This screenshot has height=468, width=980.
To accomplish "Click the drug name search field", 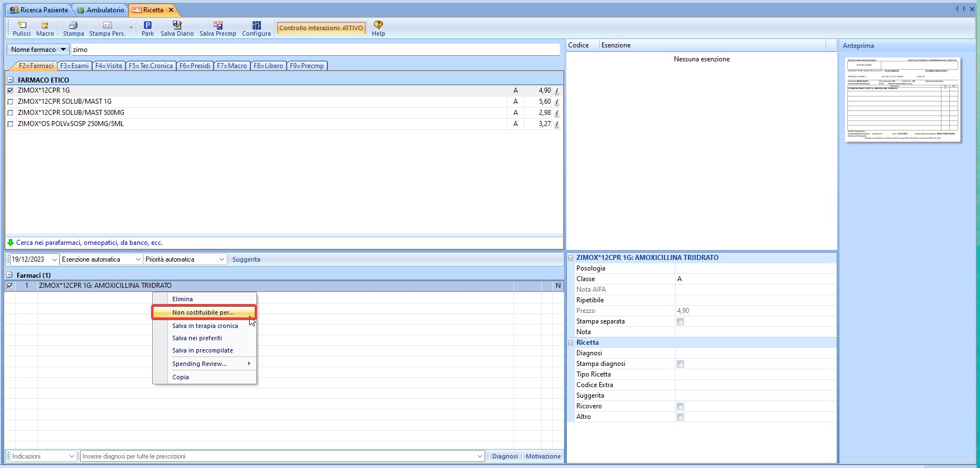I will point(316,50).
